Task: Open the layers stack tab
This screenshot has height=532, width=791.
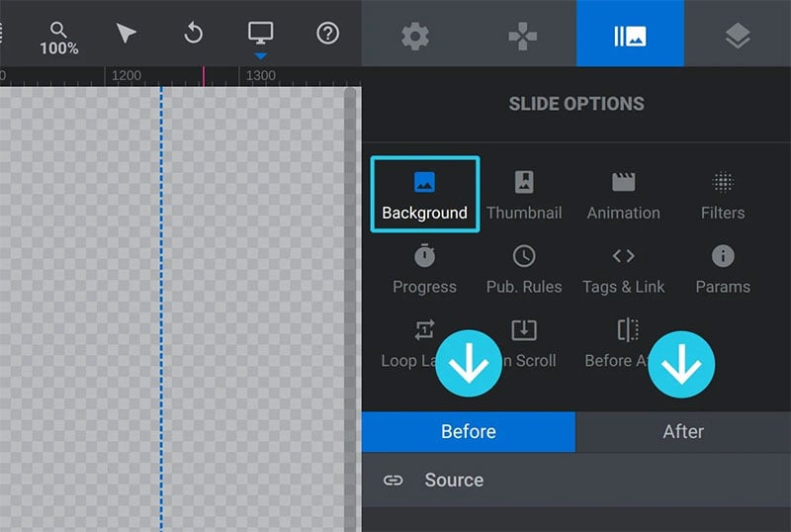Action: tap(738, 36)
